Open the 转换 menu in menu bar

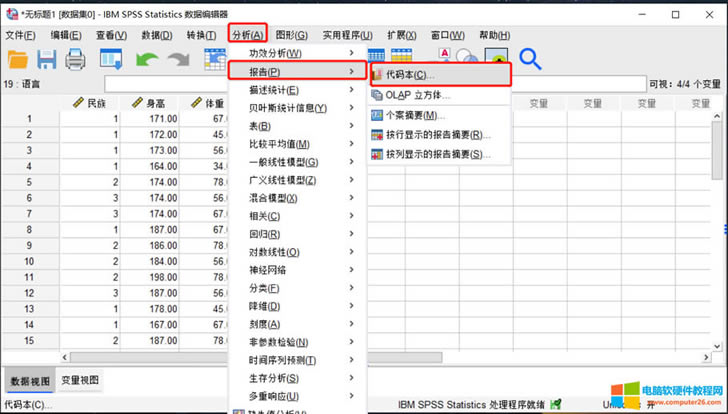pos(201,35)
